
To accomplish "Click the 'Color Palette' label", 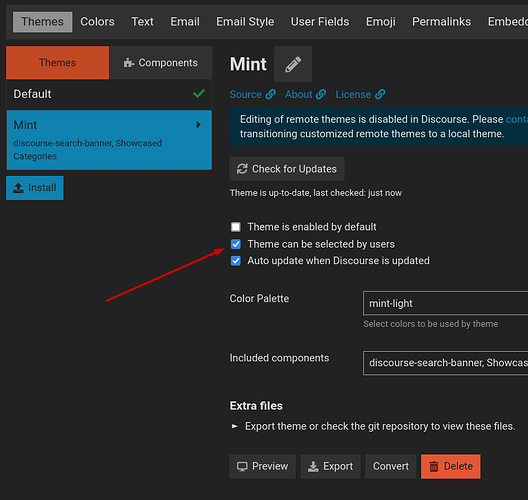I will click(259, 299).
